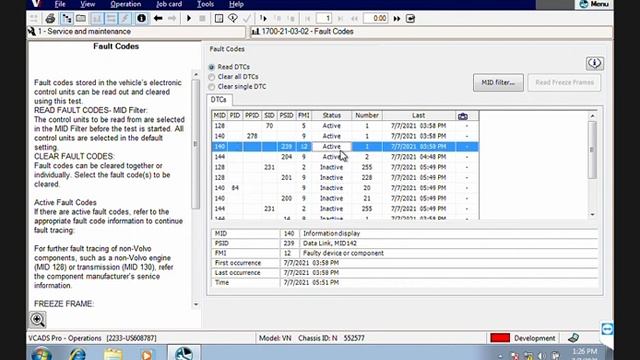Select the Clear single DTC radio button
This screenshot has height=360, width=640.
pos(211,87)
